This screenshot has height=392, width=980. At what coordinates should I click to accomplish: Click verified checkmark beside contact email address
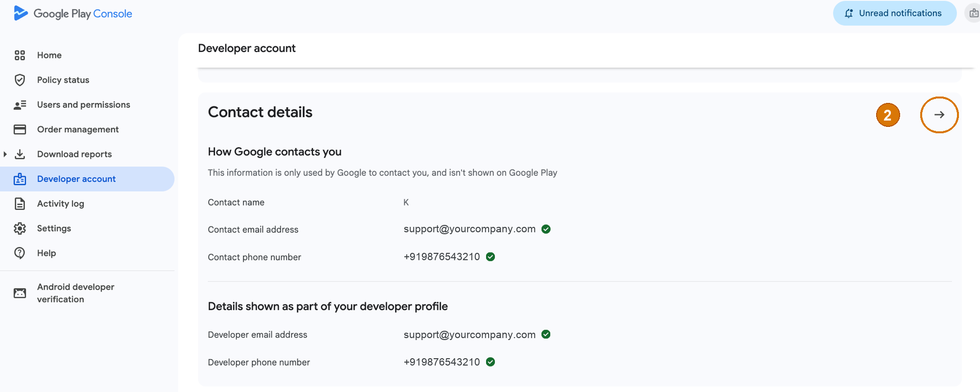click(x=546, y=229)
